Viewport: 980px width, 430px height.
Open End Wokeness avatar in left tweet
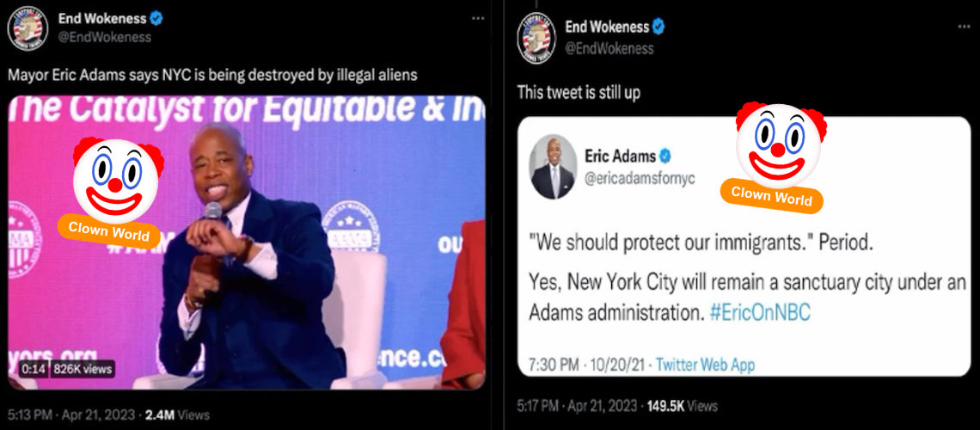tap(28, 28)
